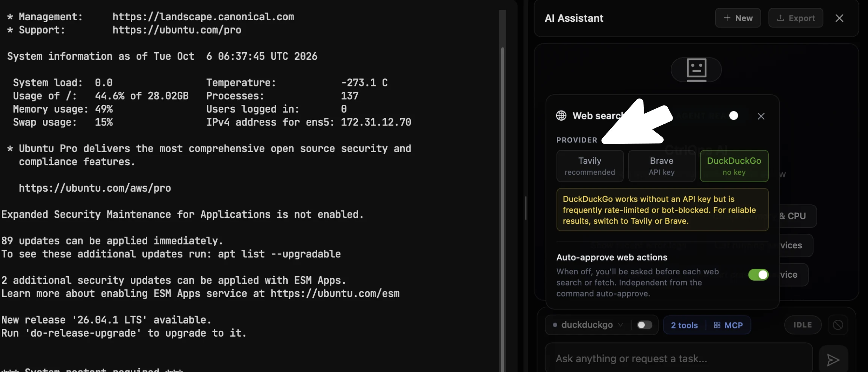Click the IPv4 address '172.31.12.70'
Image resolution: width=868 pixels, height=372 pixels.
[376, 122]
